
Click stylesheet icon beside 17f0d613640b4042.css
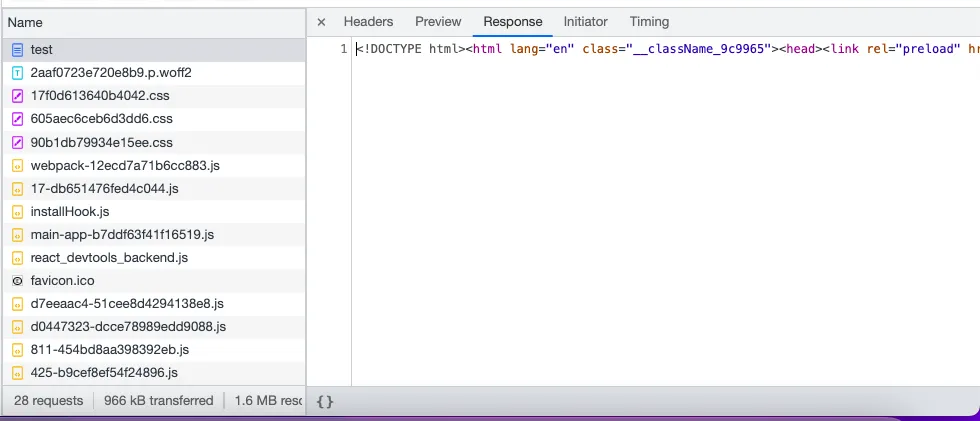pos(18,96)
